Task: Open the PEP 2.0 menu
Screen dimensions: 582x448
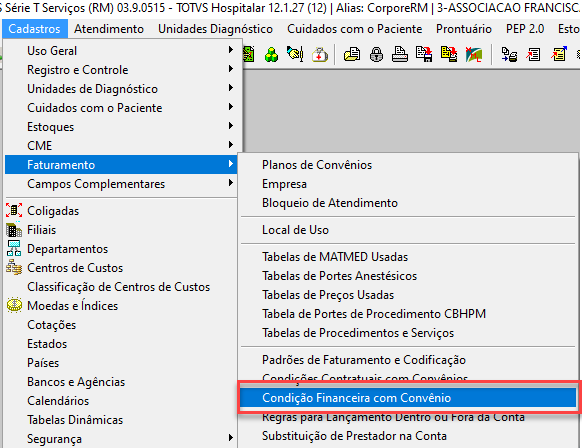Action: [525, 29]
